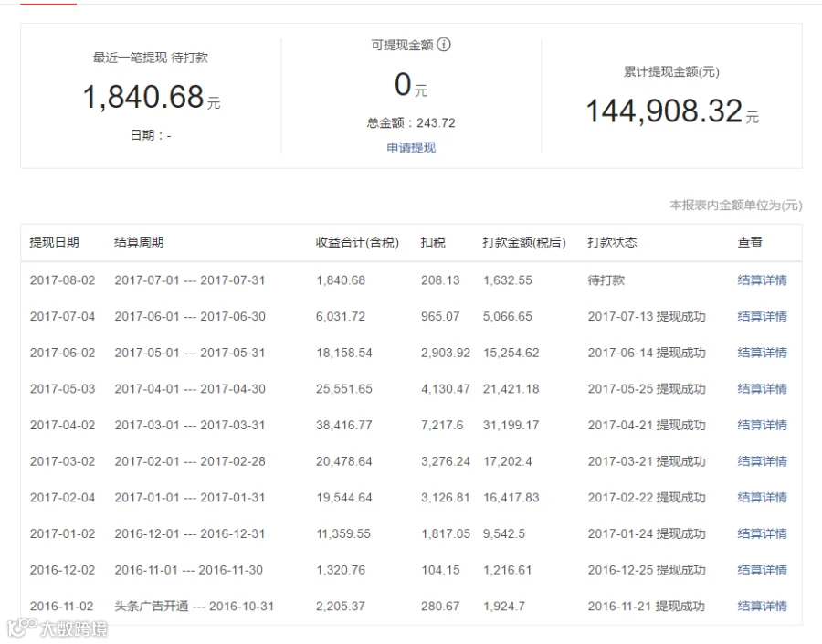Click the 结算周期 column header
Viewport: 822px width, 644px height.
[139, 242]
